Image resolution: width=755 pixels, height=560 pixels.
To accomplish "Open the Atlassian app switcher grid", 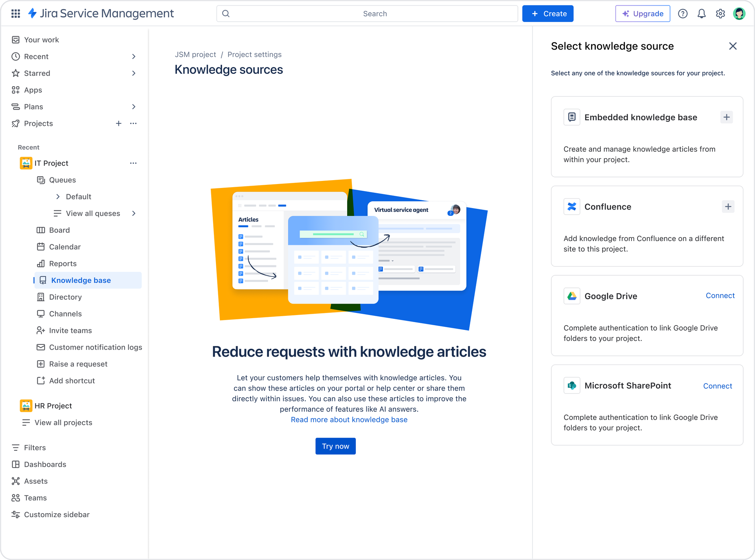I will pos(15,13).
